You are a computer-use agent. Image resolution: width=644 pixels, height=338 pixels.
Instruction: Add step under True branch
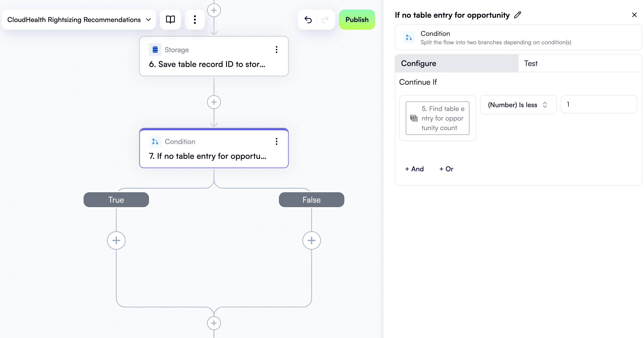(x=116, y=240)
